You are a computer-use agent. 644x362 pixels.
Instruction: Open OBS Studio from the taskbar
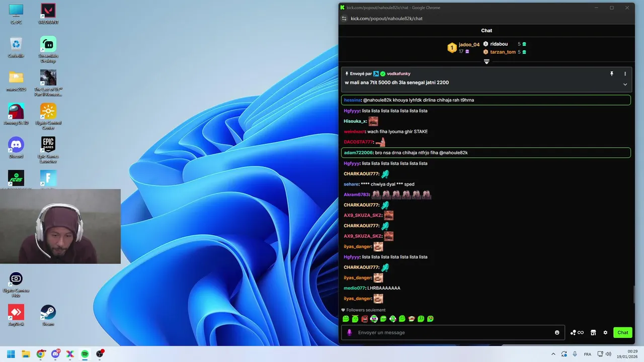pyautogui.click(x=100, y=354)
